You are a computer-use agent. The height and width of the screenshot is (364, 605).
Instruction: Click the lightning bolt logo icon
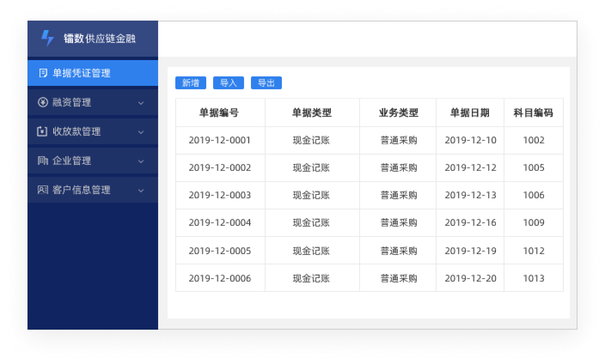(47, 38)
